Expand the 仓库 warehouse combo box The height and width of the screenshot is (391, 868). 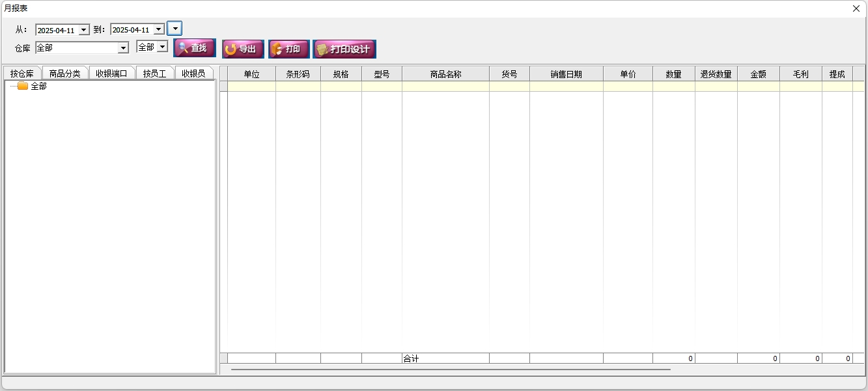pos(123,47)
